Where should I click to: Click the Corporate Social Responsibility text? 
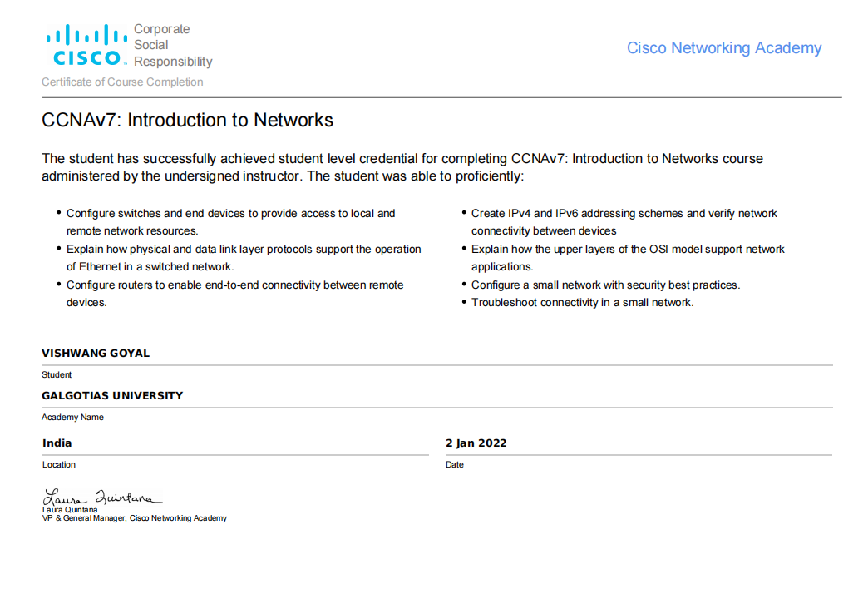pyautogui.click(x=172, y=46)
